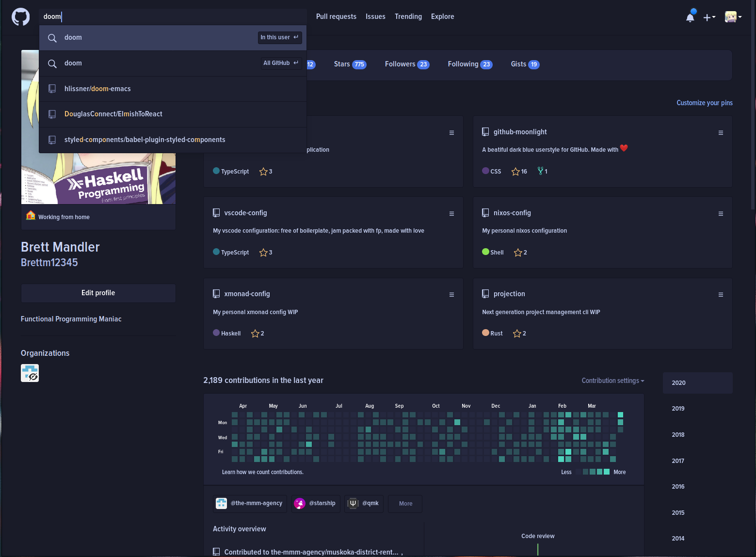Open projection repository
The image size is (756, 557).
pyautogui.click(x=509, y=294)
